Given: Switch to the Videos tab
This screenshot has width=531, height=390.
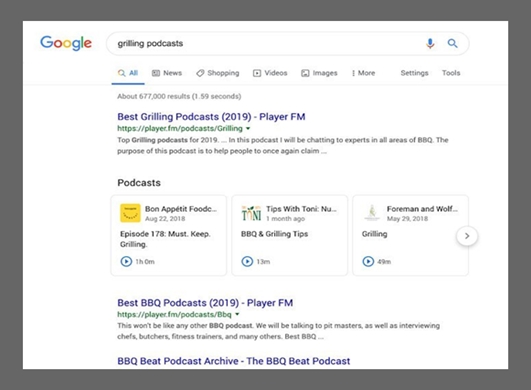Looking at the screenshot, I should [270, 73].
